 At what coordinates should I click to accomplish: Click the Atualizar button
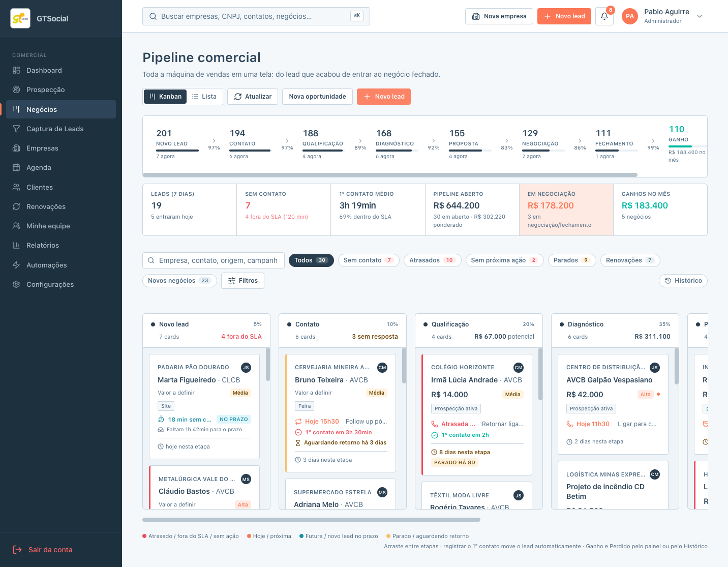pos(253,97)
